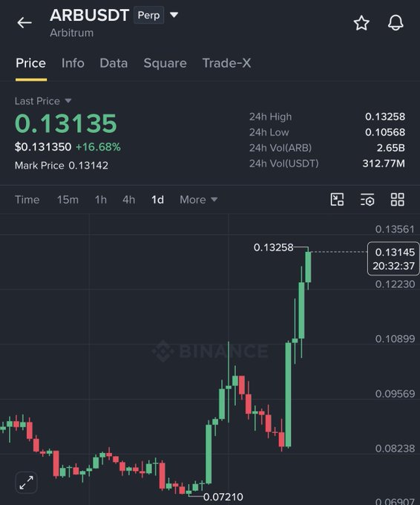
Task: Tap the +16.68% change value
Action: pos(98,147)
